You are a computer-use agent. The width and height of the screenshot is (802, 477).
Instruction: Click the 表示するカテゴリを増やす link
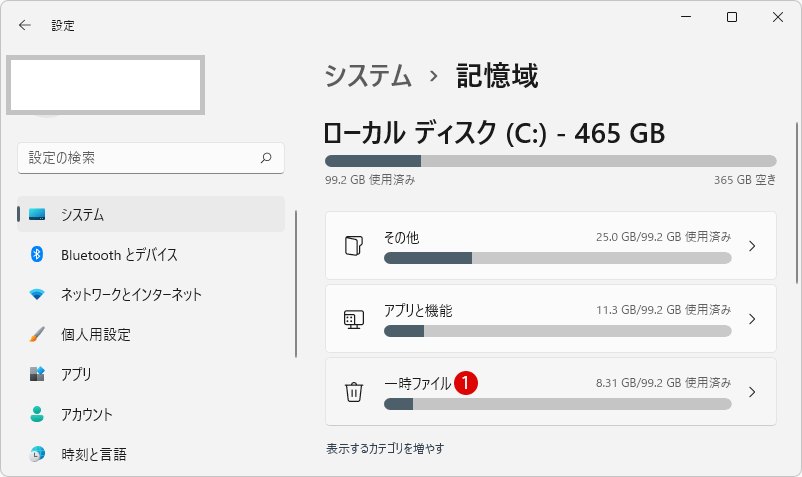click(x=385, y=448)
